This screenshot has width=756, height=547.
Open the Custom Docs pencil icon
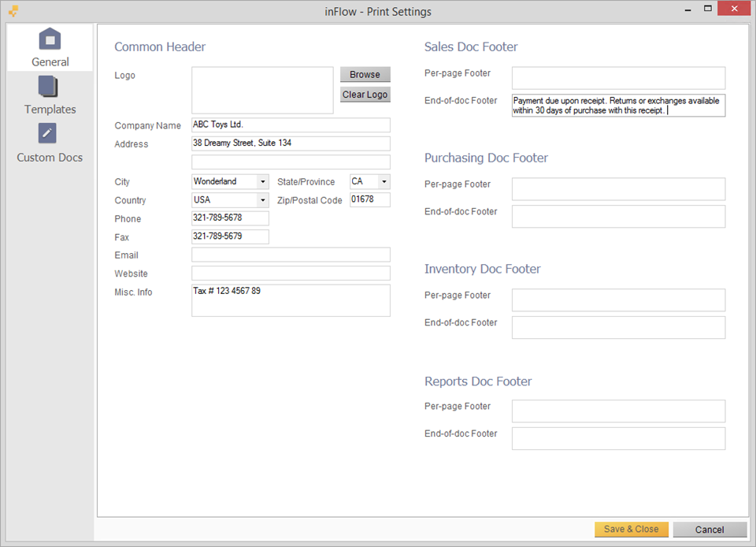click(47, 133)
